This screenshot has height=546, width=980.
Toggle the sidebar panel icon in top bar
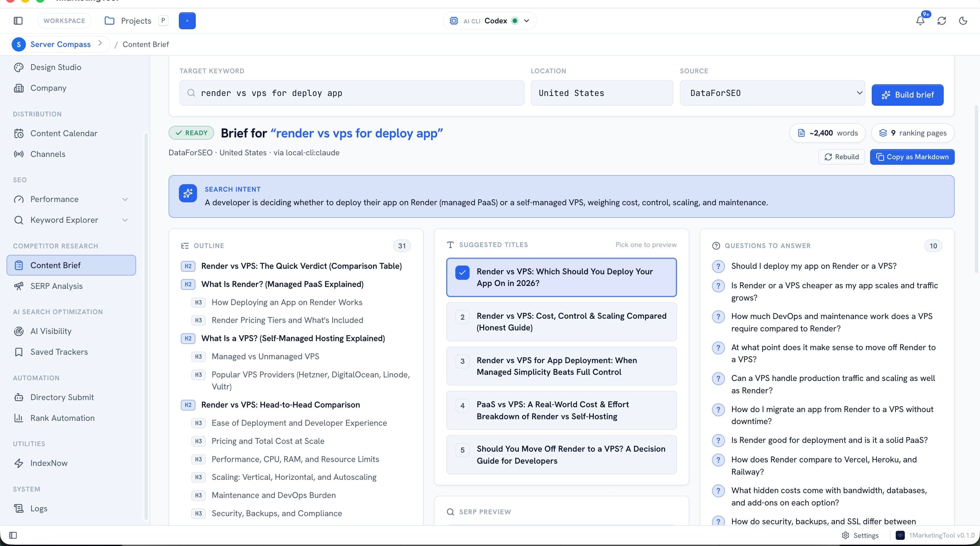18,20
